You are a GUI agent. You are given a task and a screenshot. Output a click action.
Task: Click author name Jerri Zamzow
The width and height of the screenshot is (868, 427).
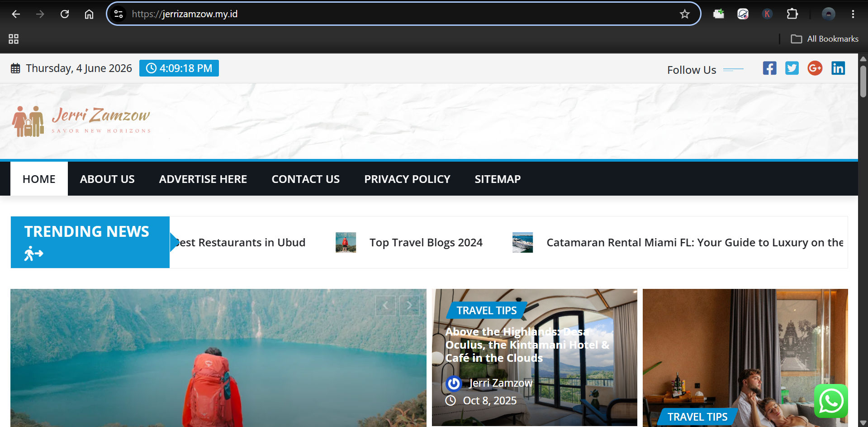click(x=501, y=383)
